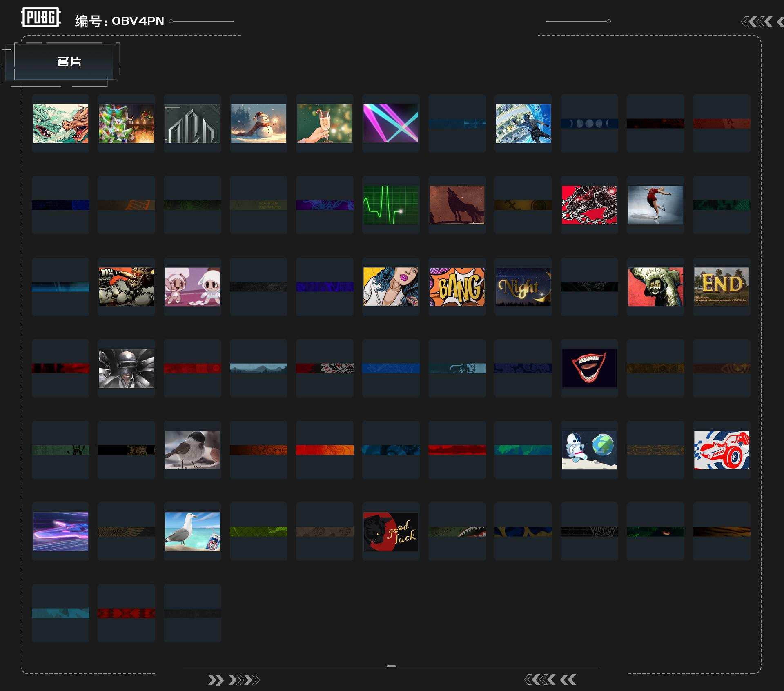
Task: Choose the red racing buggy nameplate
Action: point(722,450)
